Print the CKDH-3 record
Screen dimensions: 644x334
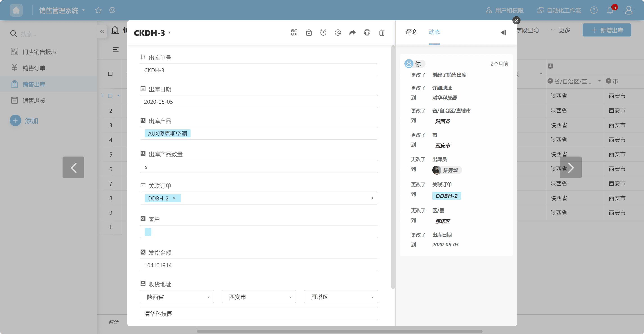[367, 33]
